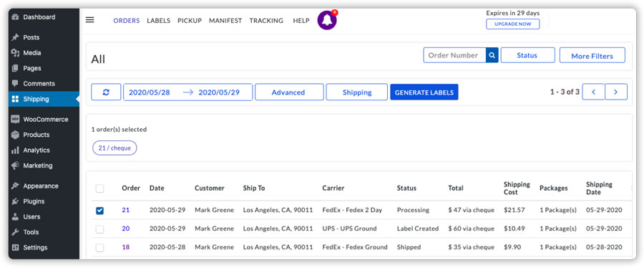This screenshot has width=644, height=268.
Task: Go to the next page of orders
Action: pyautogui.click(x=615, y=92)
